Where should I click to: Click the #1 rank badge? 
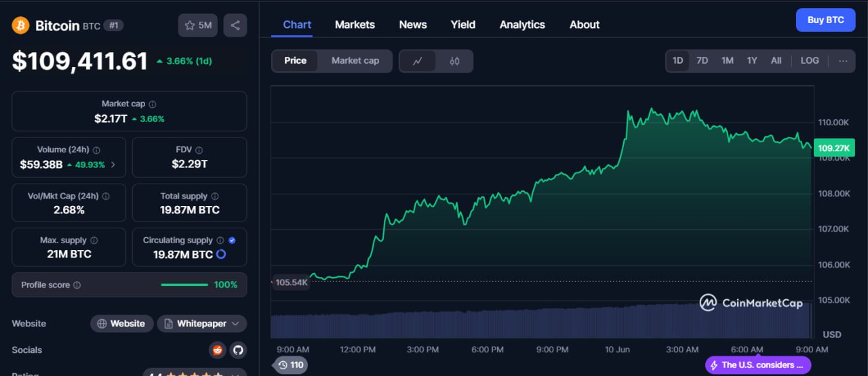(114, 26)
